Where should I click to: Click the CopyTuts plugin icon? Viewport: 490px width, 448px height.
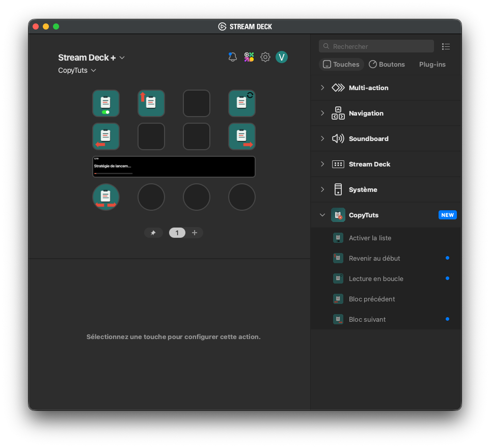pyautogui.click(x=338, y=215)
